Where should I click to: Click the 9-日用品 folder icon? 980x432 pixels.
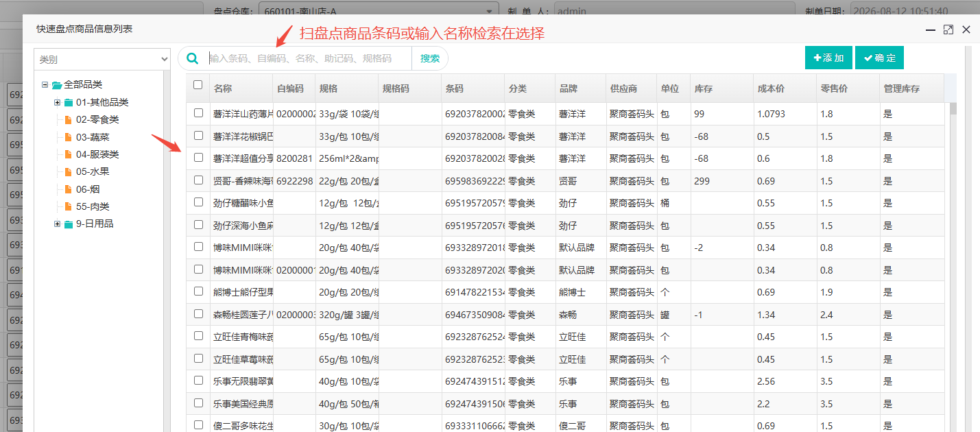(x=69, y=224)
